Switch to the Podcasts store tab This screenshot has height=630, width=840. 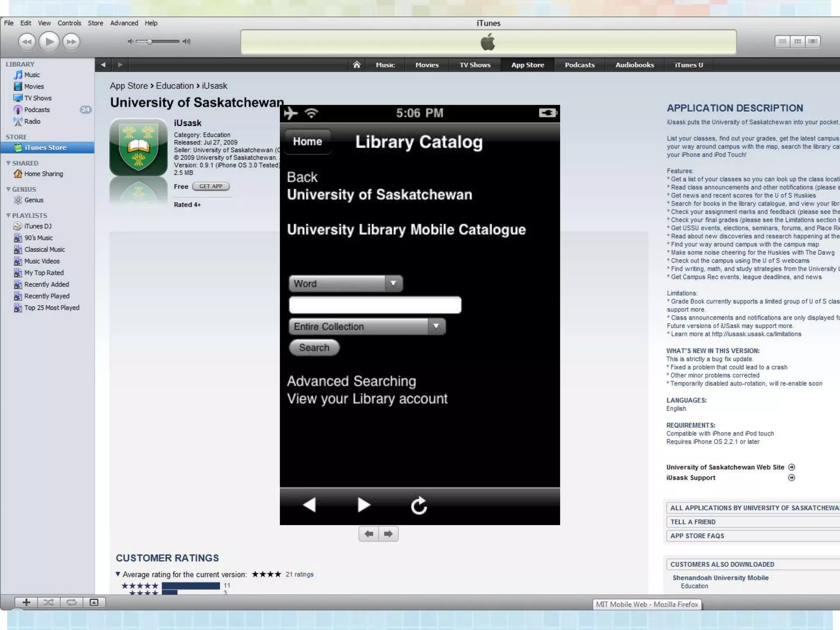point(579,65)
